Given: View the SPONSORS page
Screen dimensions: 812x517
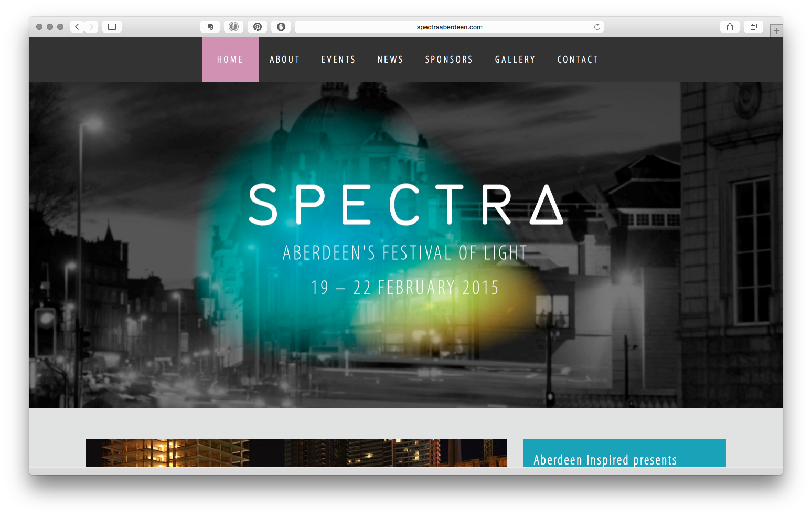Looking at the screenshot, I should tap(449, 60).
